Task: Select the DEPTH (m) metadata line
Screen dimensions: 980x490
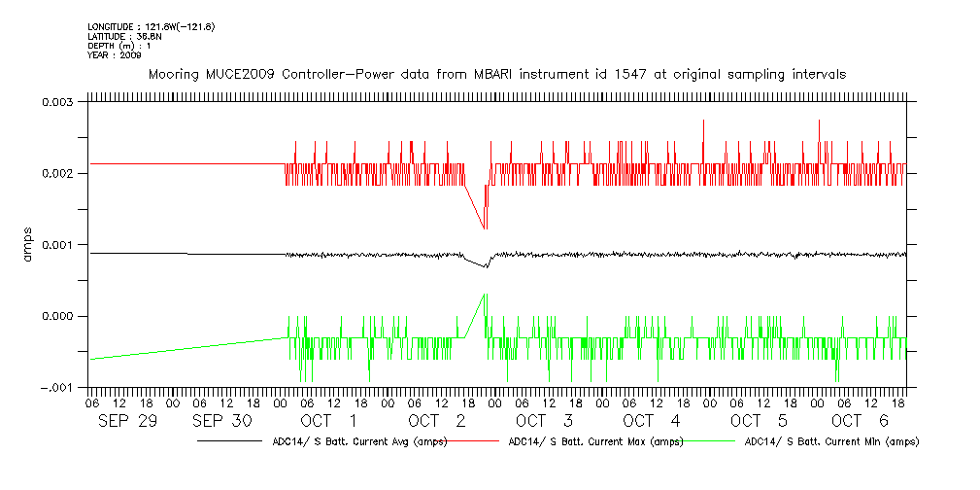Action: [x=121, y=46]
